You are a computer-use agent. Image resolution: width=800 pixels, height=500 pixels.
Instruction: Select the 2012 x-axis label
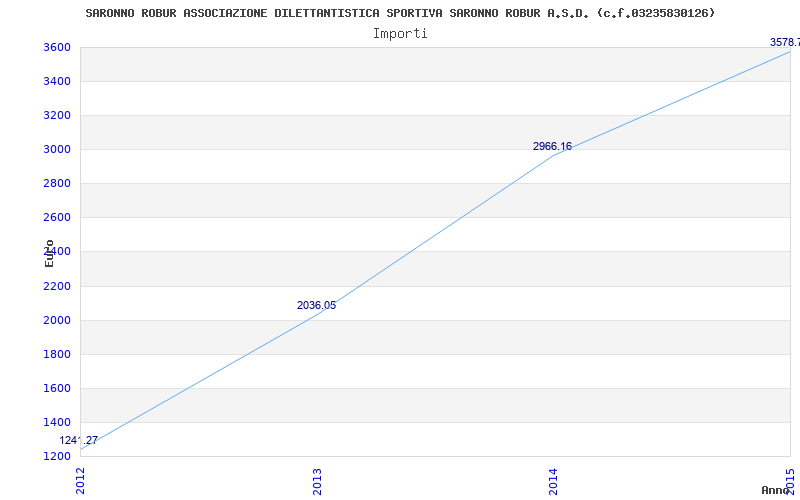pos(80,481)
